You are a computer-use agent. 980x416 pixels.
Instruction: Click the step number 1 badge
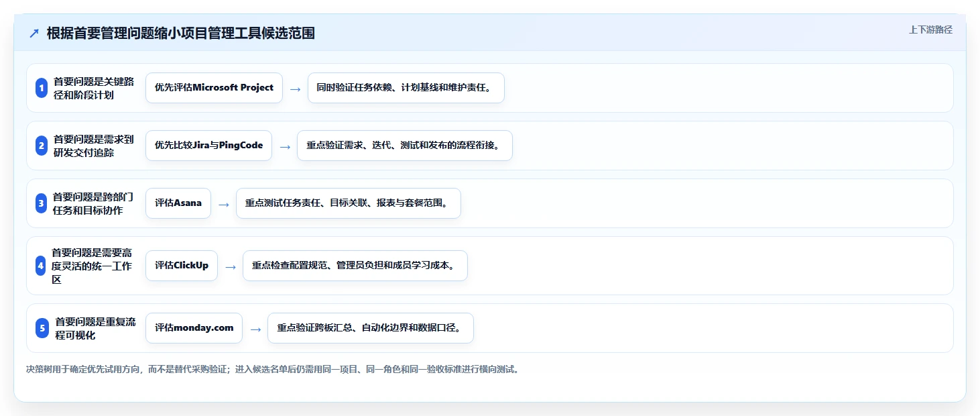pyautogui.click(x=42, y=88)
